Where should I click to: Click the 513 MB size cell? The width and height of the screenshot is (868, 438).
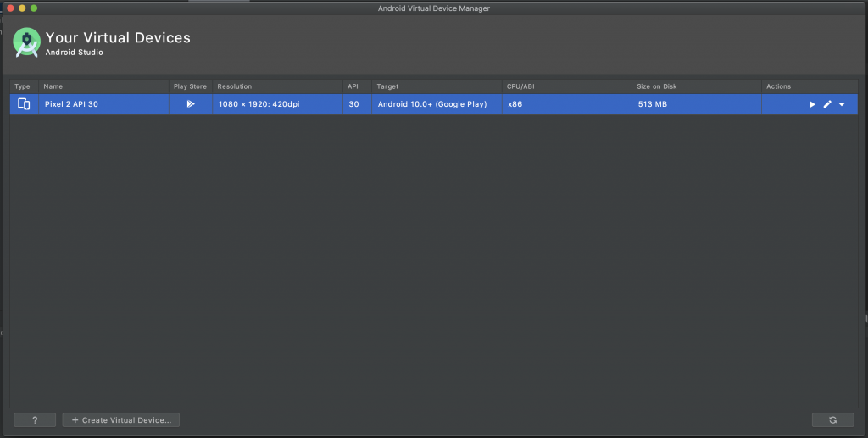pos(697,104)
